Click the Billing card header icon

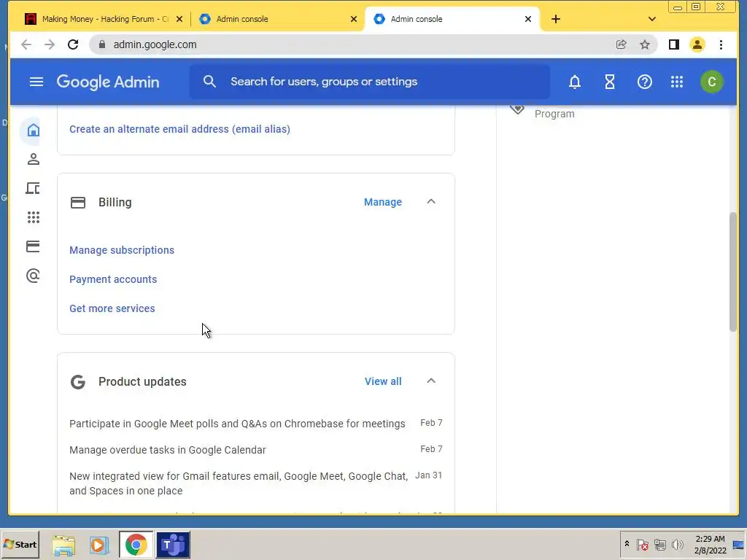[x=78, y=203]
